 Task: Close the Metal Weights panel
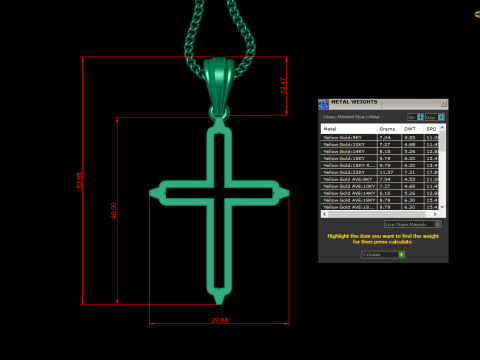click(443, 104)
